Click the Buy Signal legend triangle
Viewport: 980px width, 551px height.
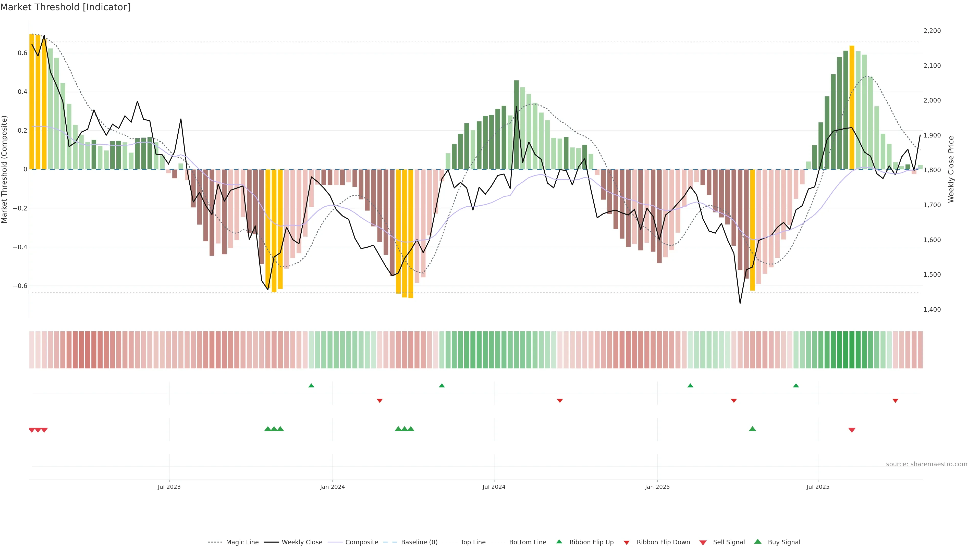point(757,542)
